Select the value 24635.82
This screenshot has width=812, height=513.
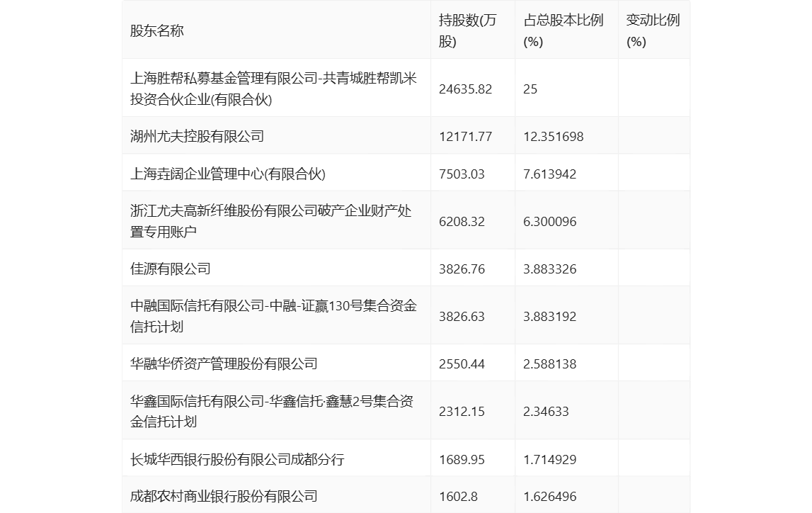click(466, 89)
